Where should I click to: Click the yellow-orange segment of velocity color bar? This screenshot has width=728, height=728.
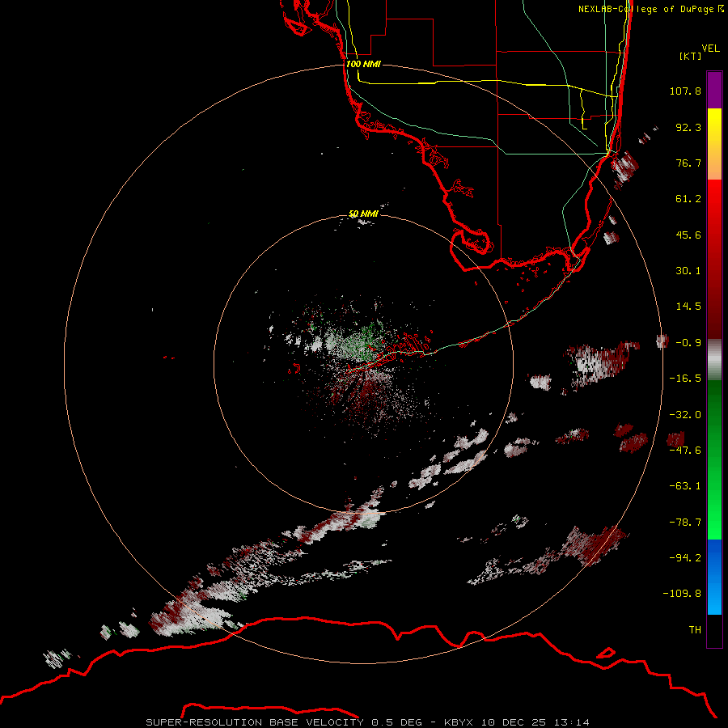pos(714,144)
